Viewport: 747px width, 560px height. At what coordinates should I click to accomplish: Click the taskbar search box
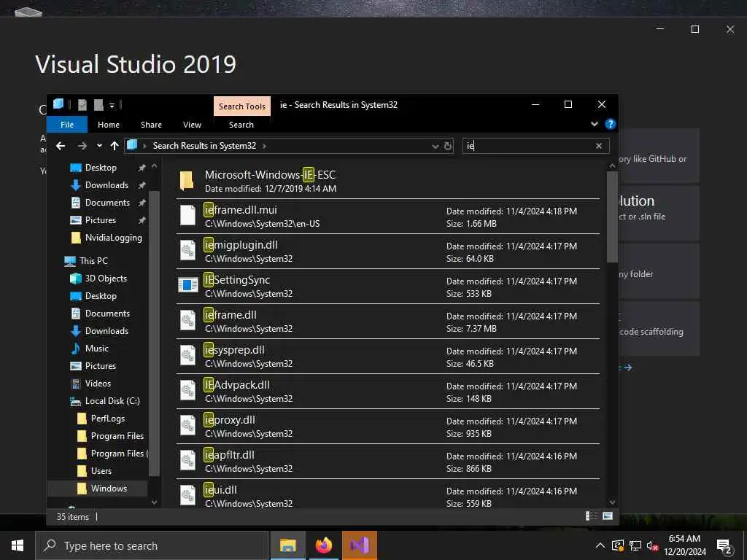point(152,545)
